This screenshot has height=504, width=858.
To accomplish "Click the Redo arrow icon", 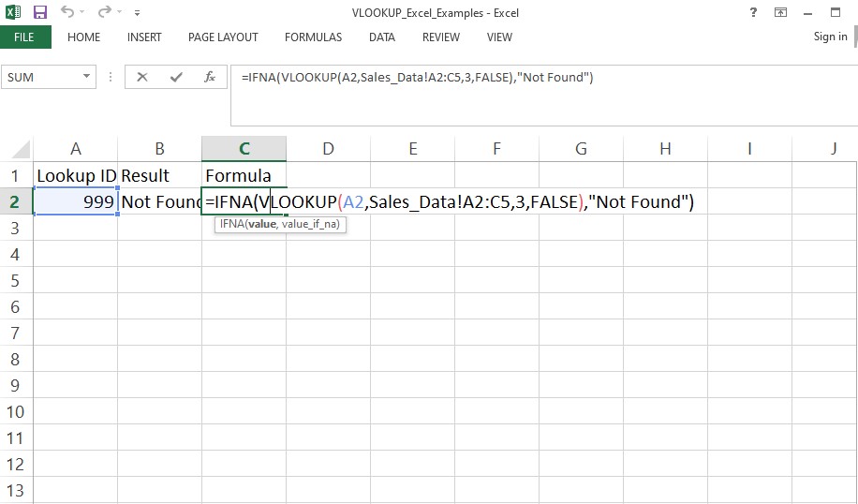I will point(105,13).
